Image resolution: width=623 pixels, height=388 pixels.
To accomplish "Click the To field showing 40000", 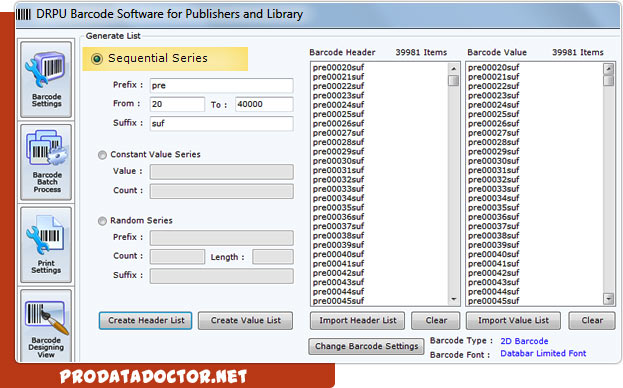I will tap(264, 104).
